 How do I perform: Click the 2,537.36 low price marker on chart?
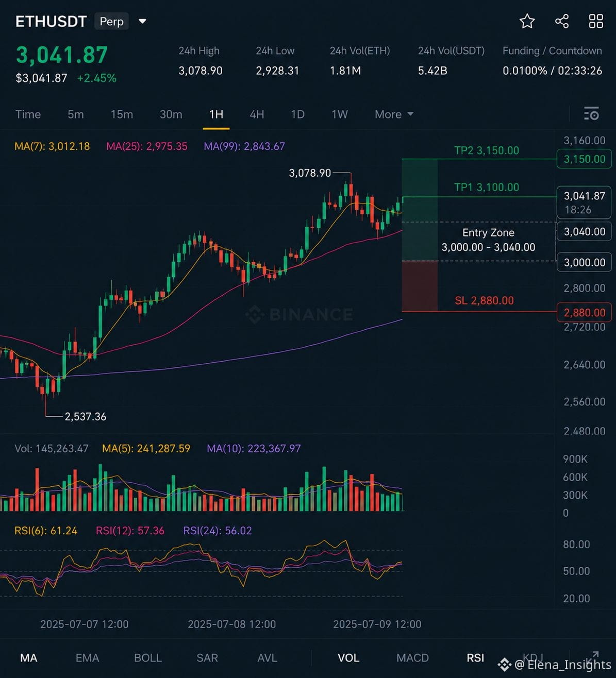(x=86, y=417)
